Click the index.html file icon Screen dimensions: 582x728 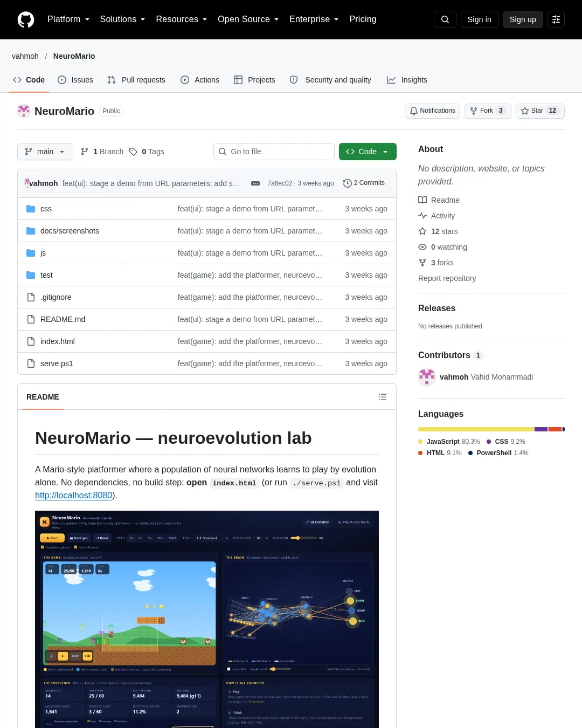[31, 341]
